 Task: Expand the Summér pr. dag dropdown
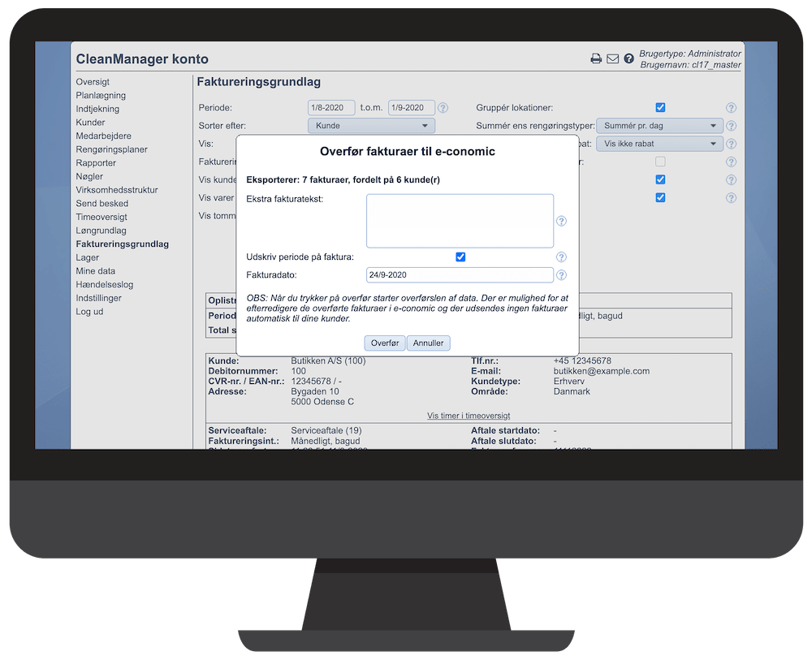(x=659, y=126)
